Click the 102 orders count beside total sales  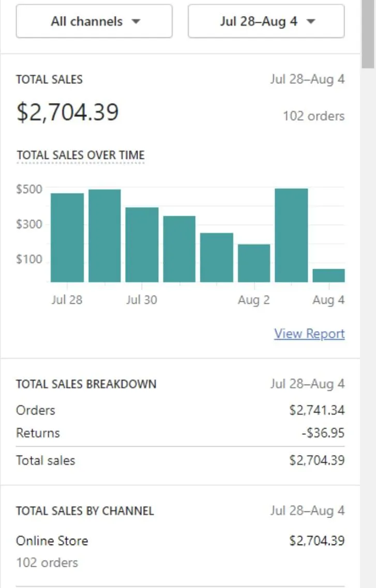[313, 116]
